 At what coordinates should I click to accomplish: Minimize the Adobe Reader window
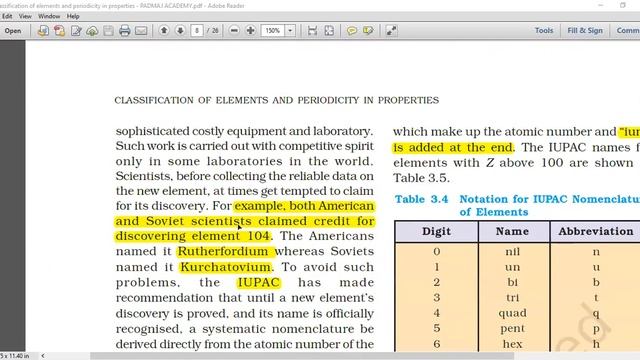(x=600, y=5)
